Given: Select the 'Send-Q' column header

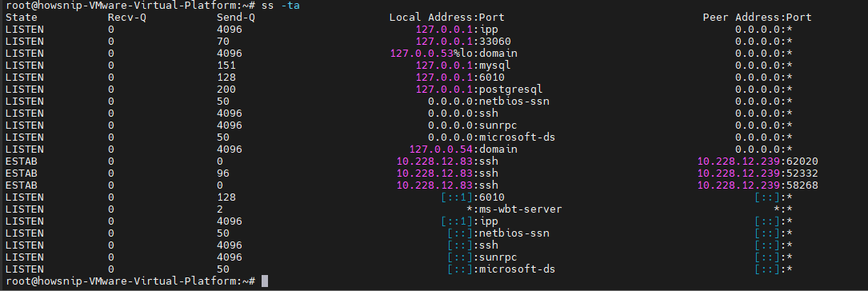Looking at the screenshot, I should tap(236, 17).
